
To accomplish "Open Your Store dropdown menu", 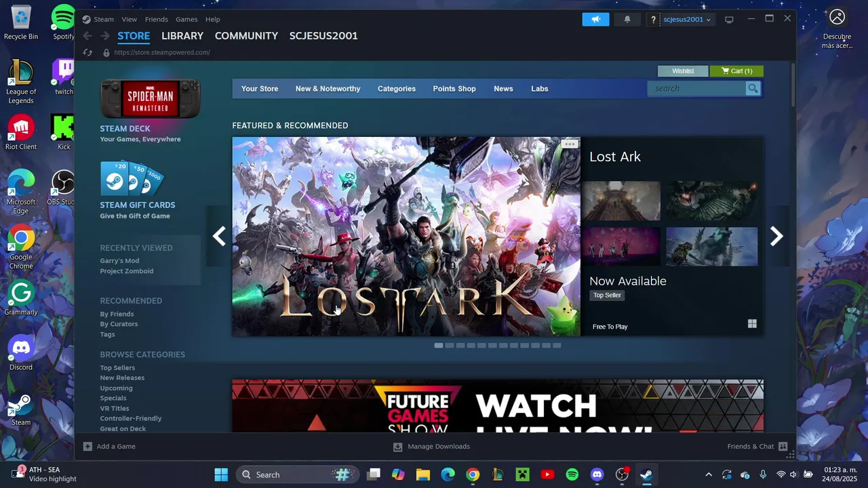I will 260,89.
